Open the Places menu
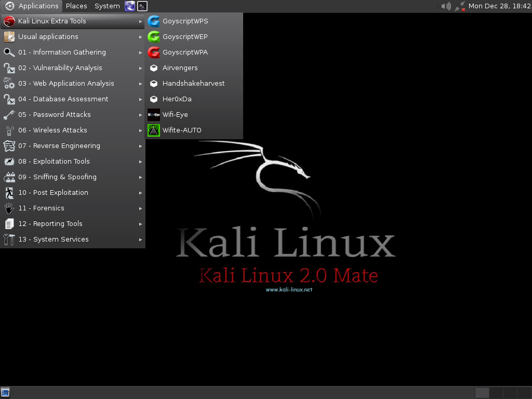 76,6
